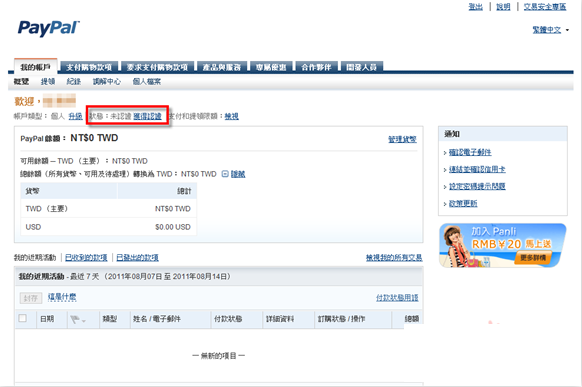Open 政策更新 notification link
Screen dimensions: 582x387
463,203
